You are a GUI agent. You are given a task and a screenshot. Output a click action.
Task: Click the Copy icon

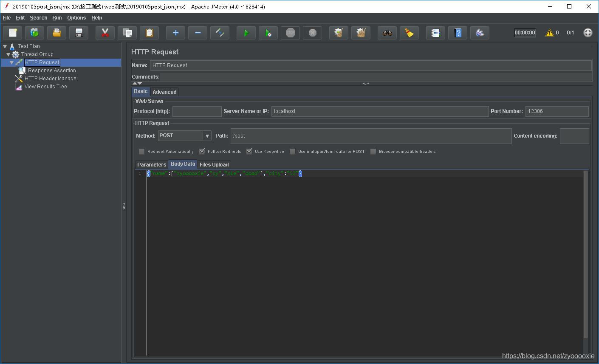pos(127,33)
